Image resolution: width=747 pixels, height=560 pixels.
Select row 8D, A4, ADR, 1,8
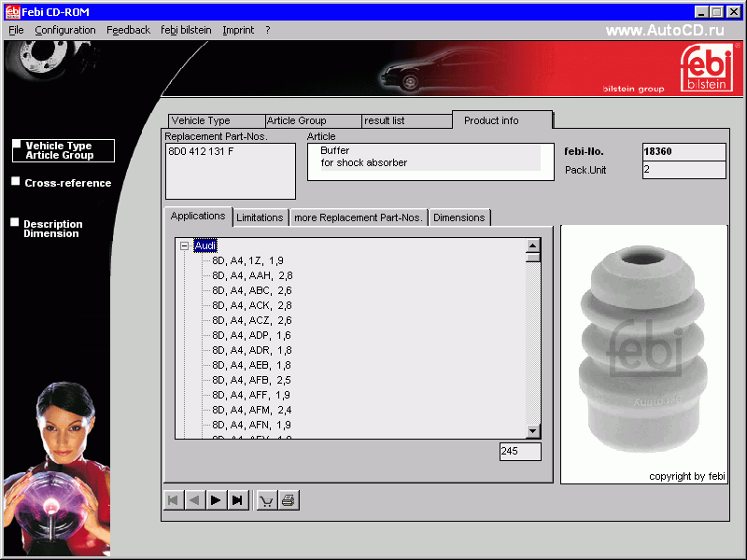pos(252,351)
